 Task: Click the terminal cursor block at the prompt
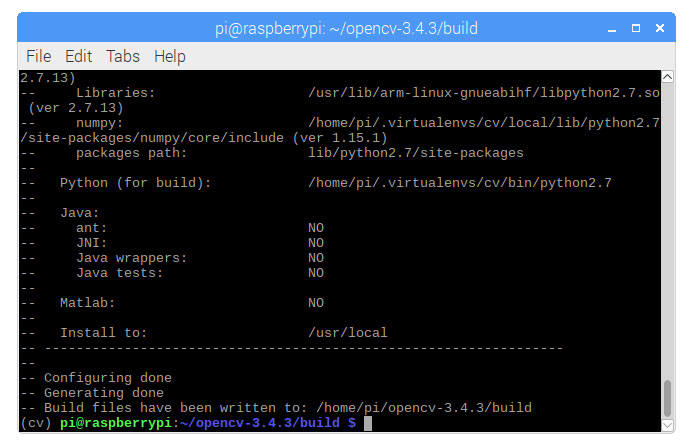[368, 423]
